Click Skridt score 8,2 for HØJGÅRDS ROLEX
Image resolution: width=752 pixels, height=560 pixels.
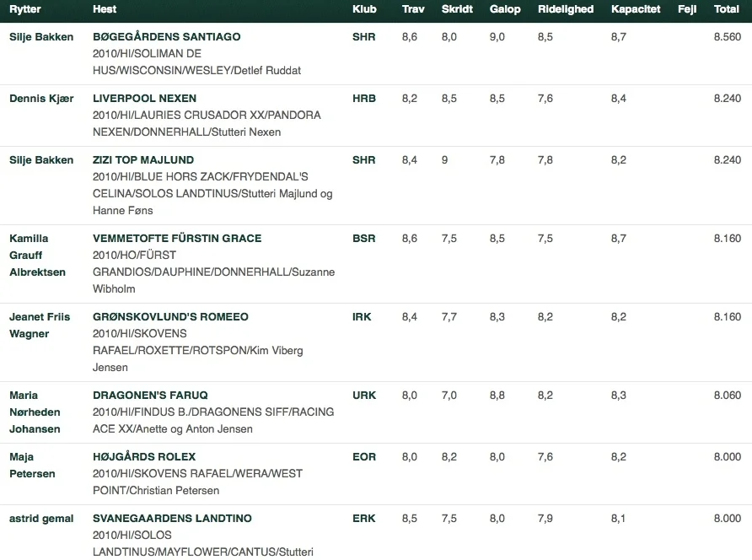(x=449, y=457)
